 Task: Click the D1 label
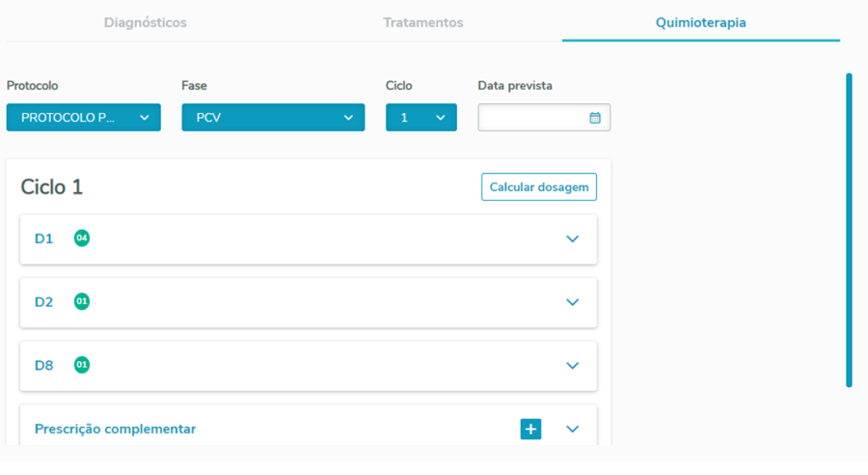[43, 238]
